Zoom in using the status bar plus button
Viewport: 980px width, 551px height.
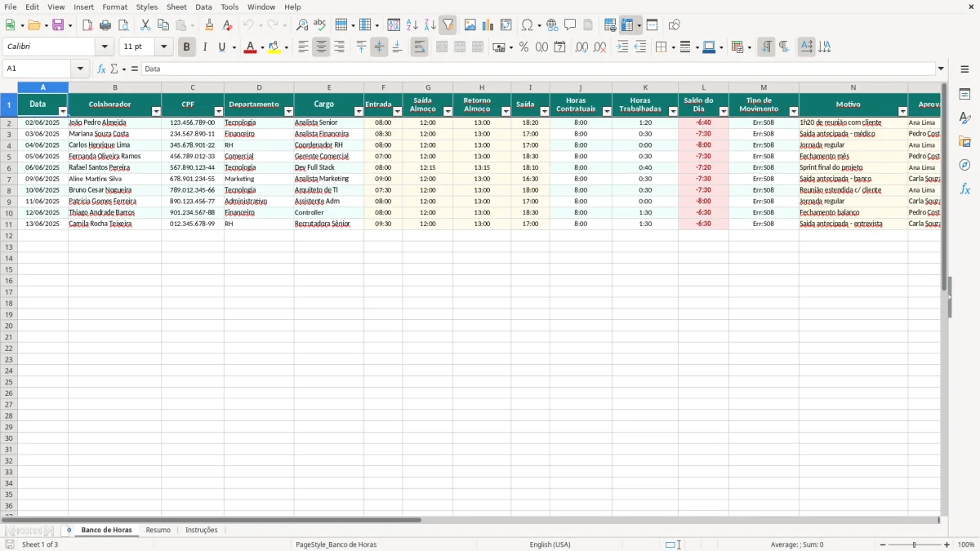pyautogui.click(x=947, y=544)
